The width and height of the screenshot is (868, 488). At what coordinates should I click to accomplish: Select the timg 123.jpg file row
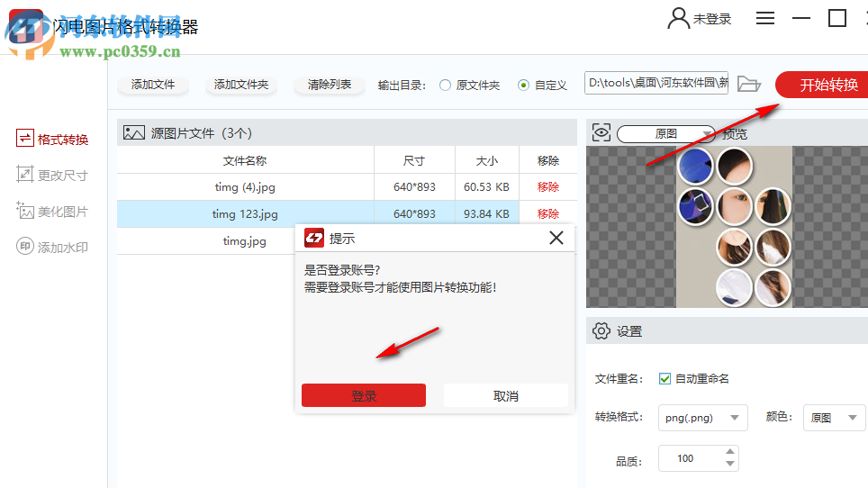pos(347,213)
